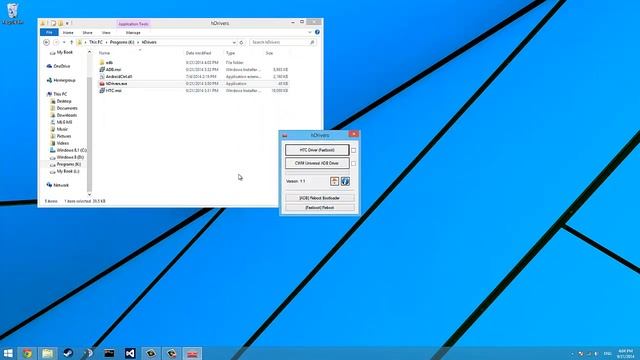This screenshot has width=640, height=360.
Task: Click Programs (K:) in the address bar
Action: point(122,42)
